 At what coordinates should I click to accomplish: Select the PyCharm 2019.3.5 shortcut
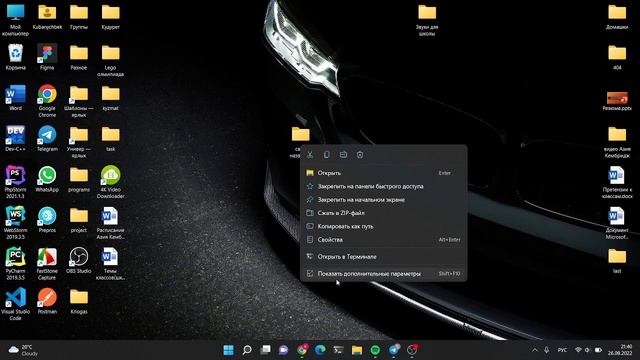point(16,264)
